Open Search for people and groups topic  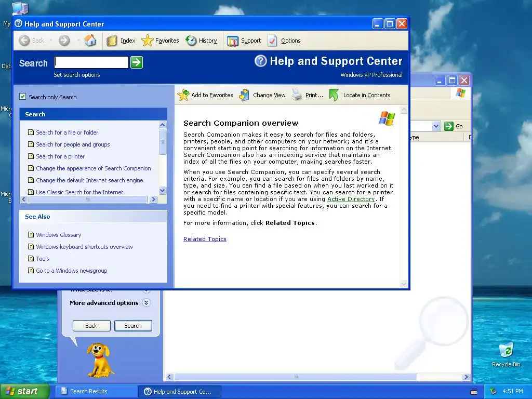tap(73, 144)
